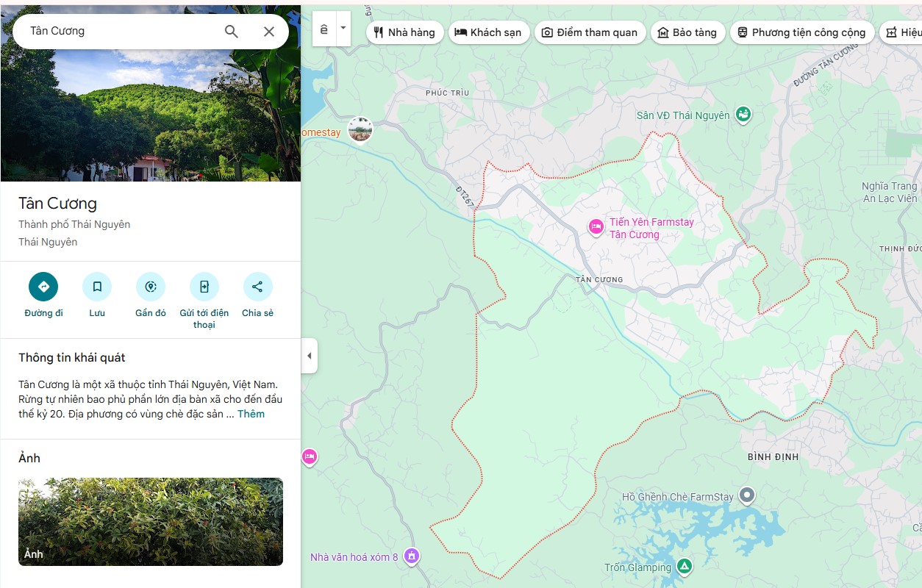Click the Đường đi directions icon
The width and height of the screenshot is (922, 588).
[x=43, y=287]
